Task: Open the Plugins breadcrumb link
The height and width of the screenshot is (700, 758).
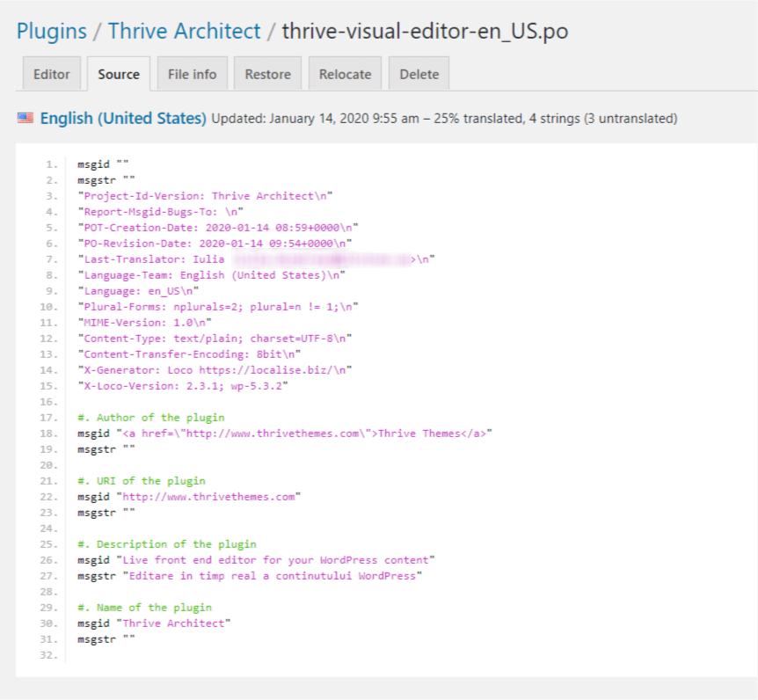Action: point(52,32)
